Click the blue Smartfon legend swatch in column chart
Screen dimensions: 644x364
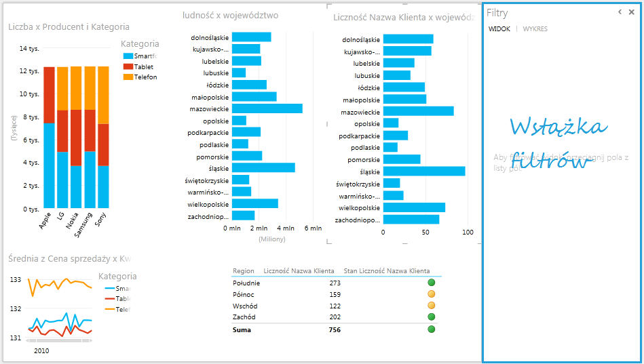pyautogui.click(x=128, y=56)
